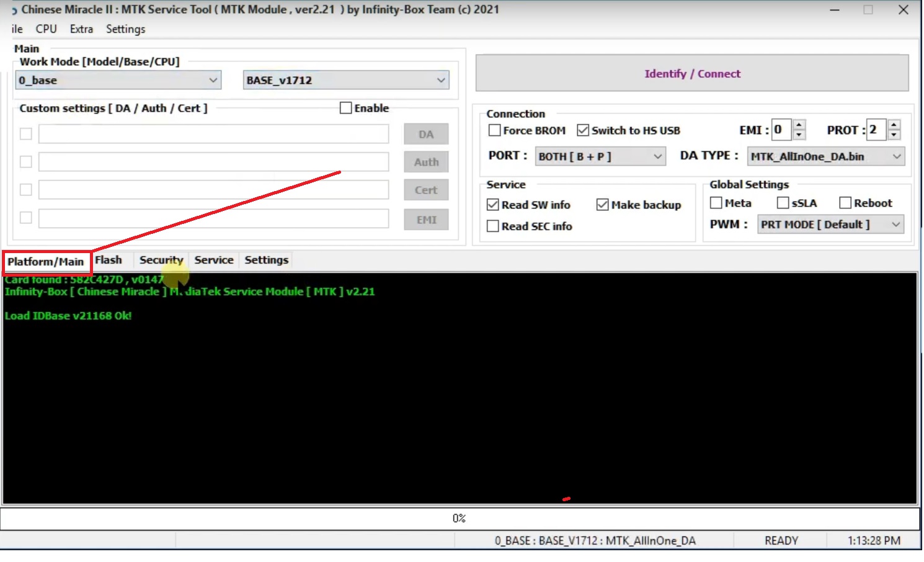This screenshot has height=562, width=924.
Task: Tick the checkbox beside the DA path field
Action: point(26,134)
